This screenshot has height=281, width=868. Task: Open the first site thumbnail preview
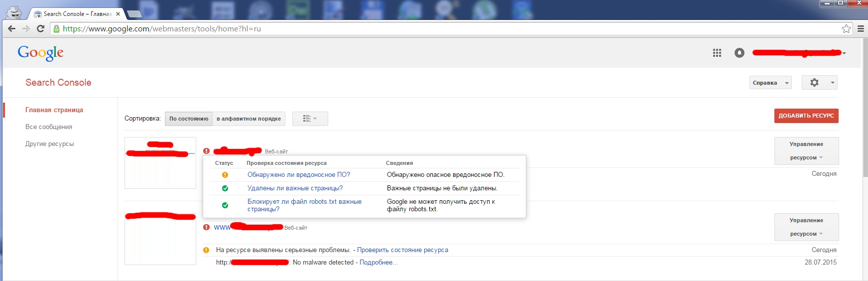(160, 163)
